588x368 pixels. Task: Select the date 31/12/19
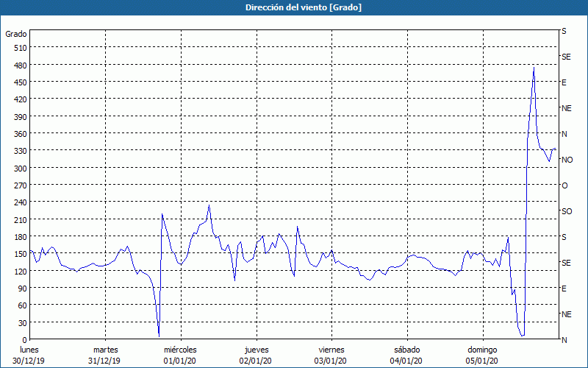click(104, 361)
